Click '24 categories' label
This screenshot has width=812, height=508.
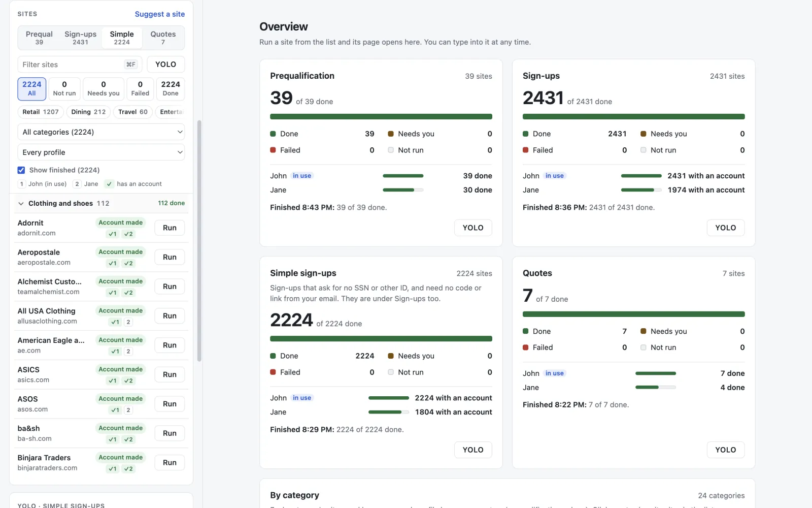tap(721, 496)
